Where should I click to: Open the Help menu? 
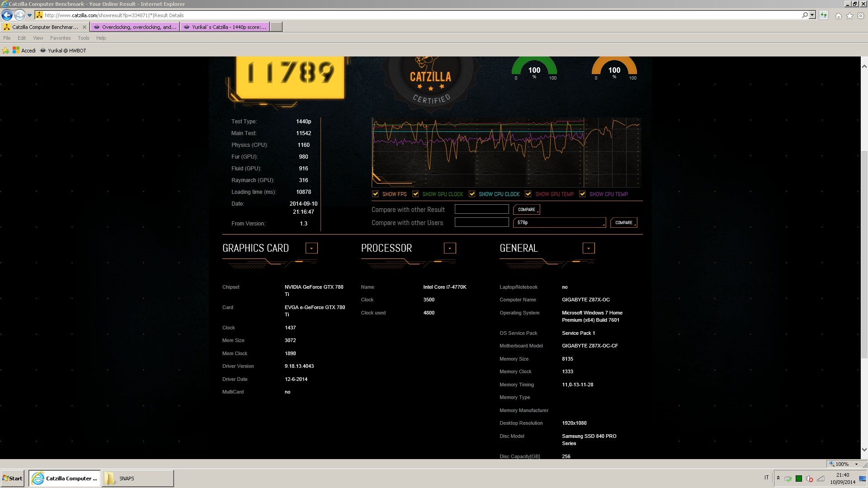(x=101, y=38)
